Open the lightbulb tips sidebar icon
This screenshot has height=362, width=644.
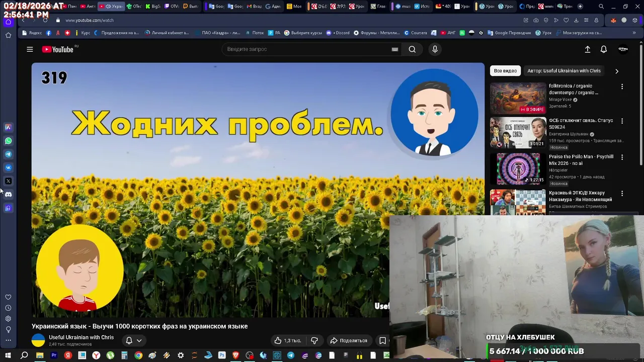click(8, 329)
